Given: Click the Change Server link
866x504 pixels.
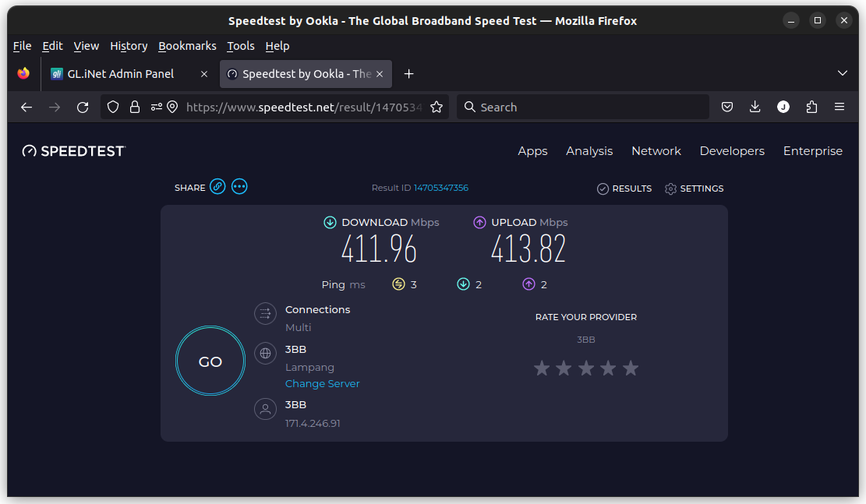Looking at the screenshot, I should pos(322,384).
